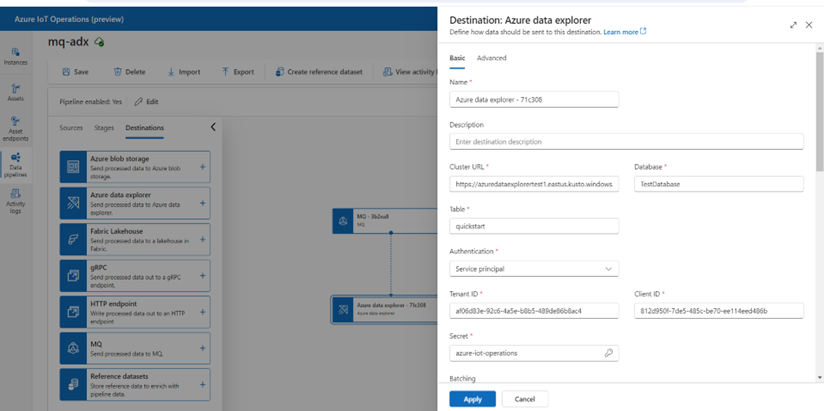The image size is (824, 411).
Task: Click the green cloud status icon beside mq-adx
Action: (x=99, y=42)
